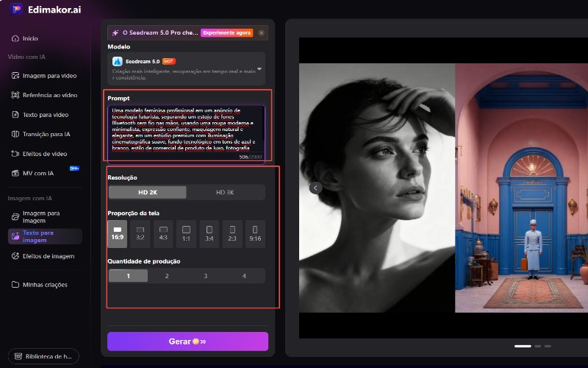Click the HOT badge beside Seedream 5.0
The image size is (588, 368).
click(169, 61)
